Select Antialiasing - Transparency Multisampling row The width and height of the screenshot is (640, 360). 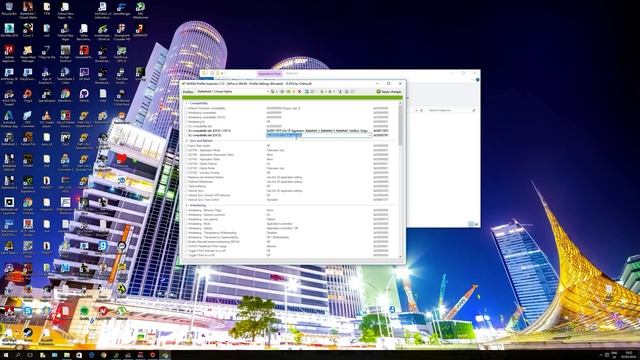pyautogui.click(x=290, y=233)
